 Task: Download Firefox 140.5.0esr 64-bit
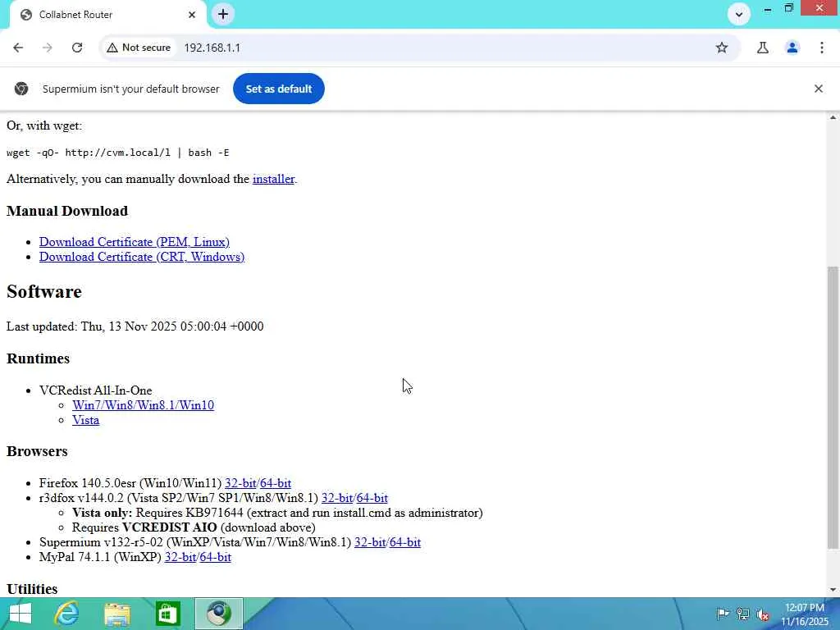tap(276, 483)
